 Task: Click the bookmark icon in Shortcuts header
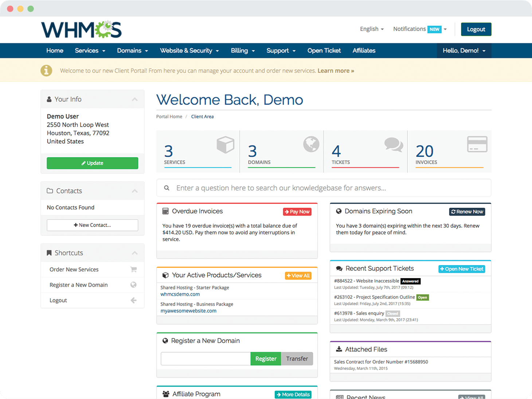tap(49, 253)
